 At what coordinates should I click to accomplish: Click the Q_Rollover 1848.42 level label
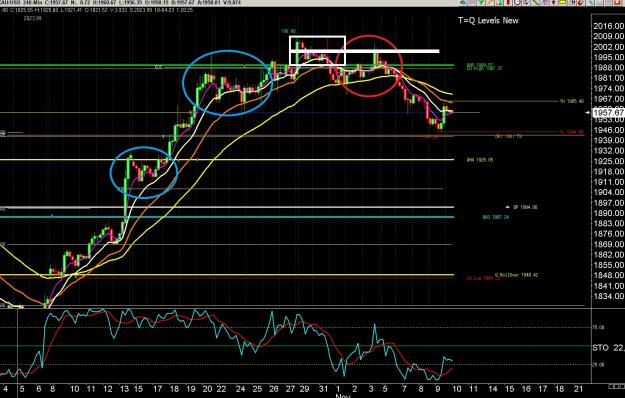tap(517, 274)
